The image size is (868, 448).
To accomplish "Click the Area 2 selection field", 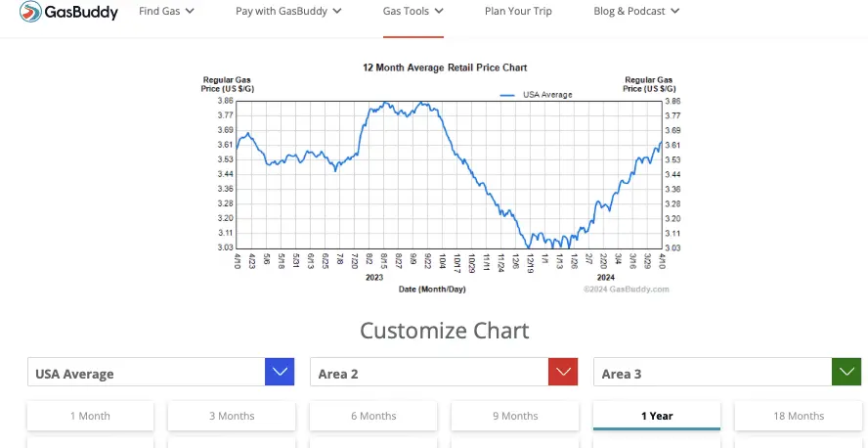I will point(430,373).
